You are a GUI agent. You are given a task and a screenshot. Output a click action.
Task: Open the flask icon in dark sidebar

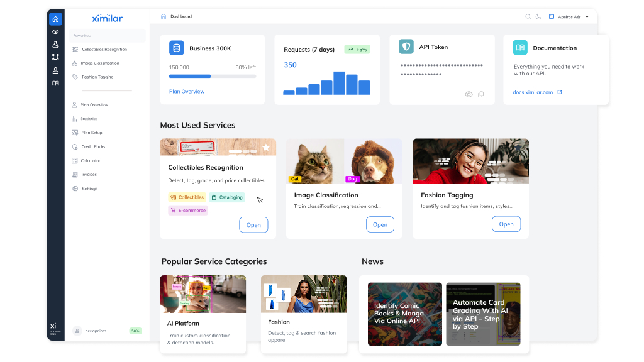(x=55, y=45)
